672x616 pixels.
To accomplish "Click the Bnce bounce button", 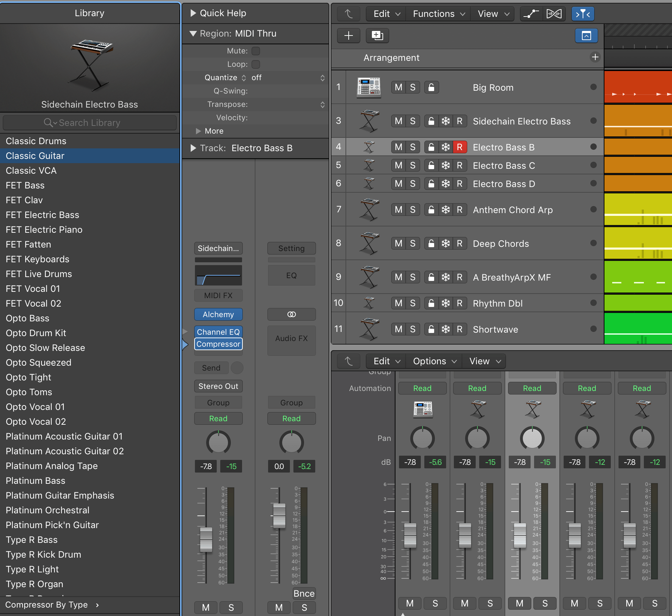I will tap(304, 593).
